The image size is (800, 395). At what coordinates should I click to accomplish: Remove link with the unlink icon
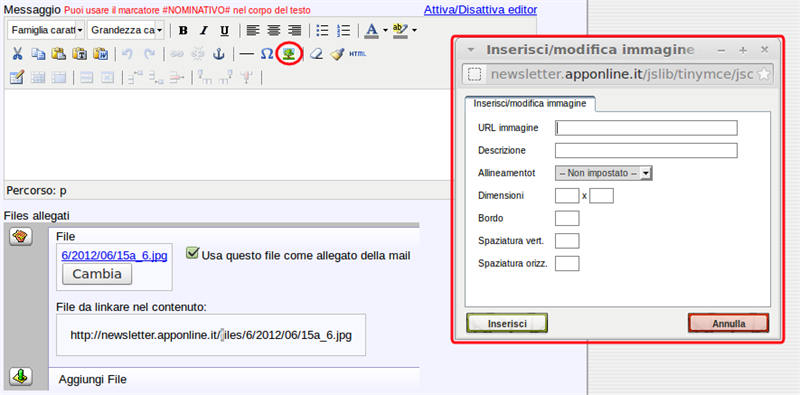click(x=197, y=54)
